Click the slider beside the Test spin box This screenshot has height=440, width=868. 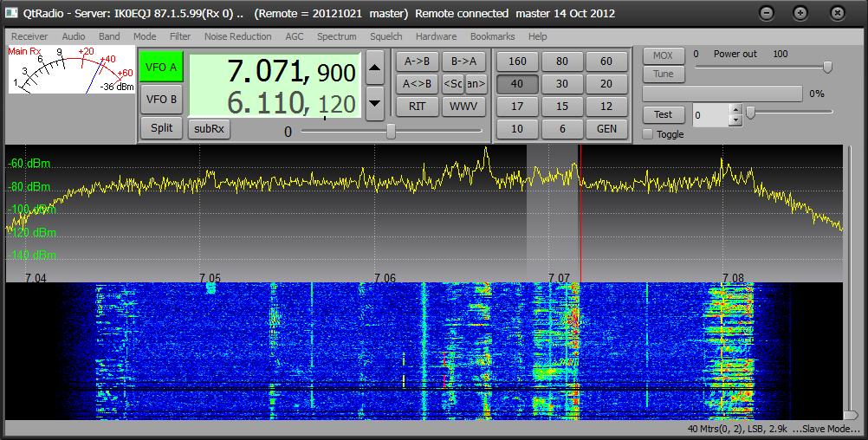click(x=789, y=113)
